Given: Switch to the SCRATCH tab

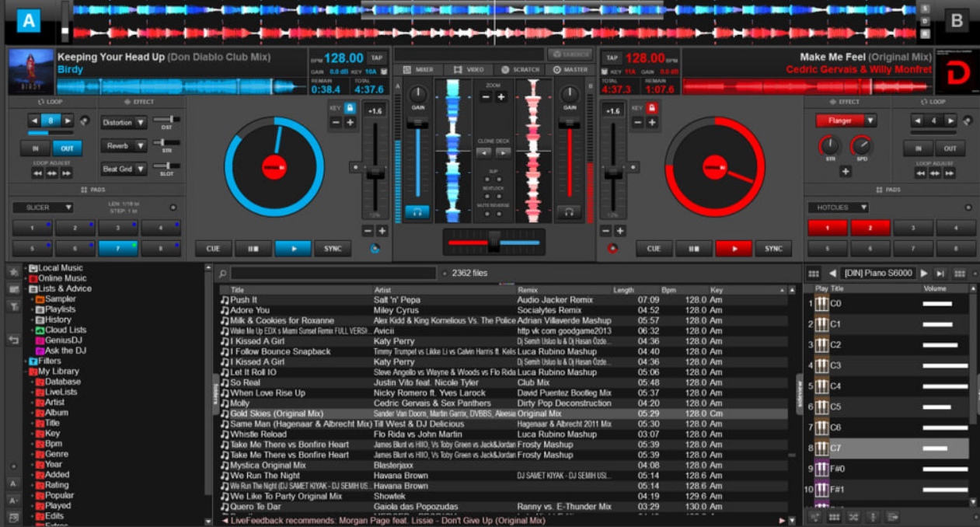Looking at the screenshot, I should [519, 70].
